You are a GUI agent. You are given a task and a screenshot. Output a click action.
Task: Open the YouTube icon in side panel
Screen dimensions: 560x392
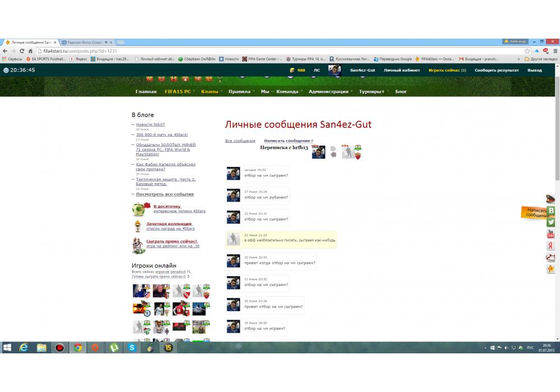click(551, 234)
